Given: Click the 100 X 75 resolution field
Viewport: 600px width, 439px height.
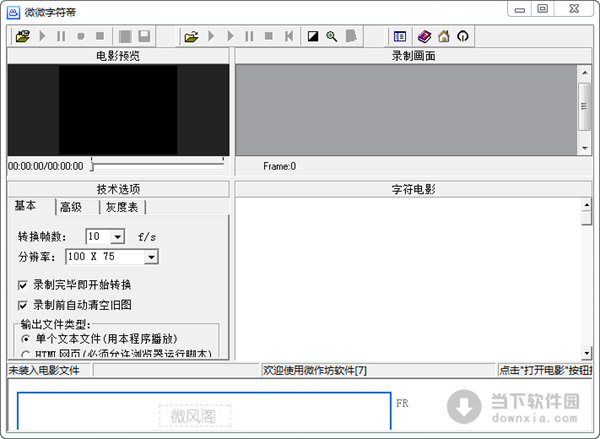Looking at the screenshot, I should tap(106, 256).
